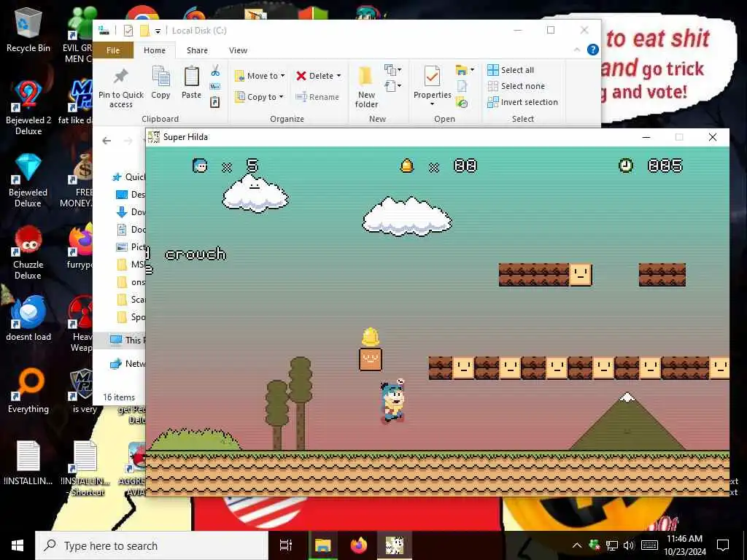The image size is (747, 560).
Task: Expand the Open dropdown arrow beside folder icon
Action: [x=472, y=70]
